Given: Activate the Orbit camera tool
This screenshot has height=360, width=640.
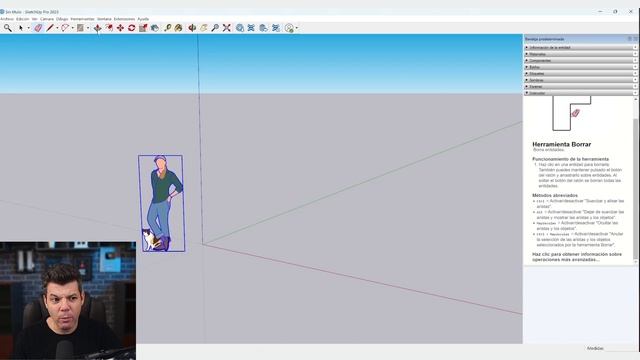Looking at the screenshot, I should coord(192,28).
